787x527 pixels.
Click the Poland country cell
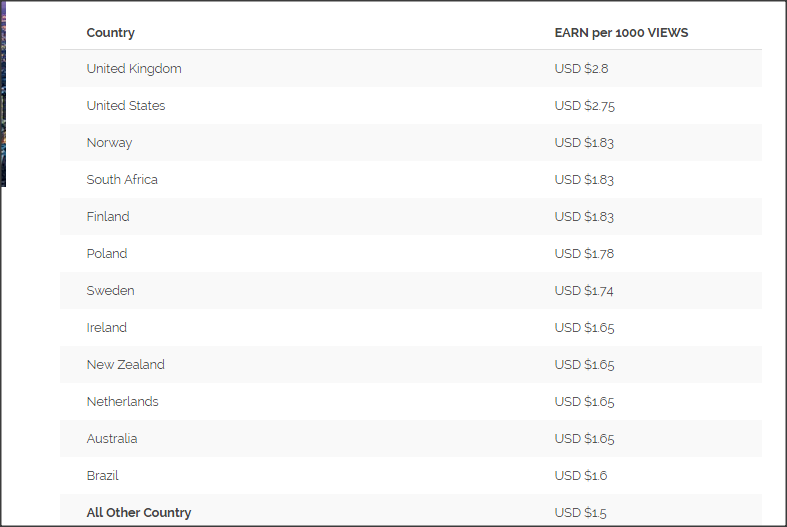click(107, 254)
